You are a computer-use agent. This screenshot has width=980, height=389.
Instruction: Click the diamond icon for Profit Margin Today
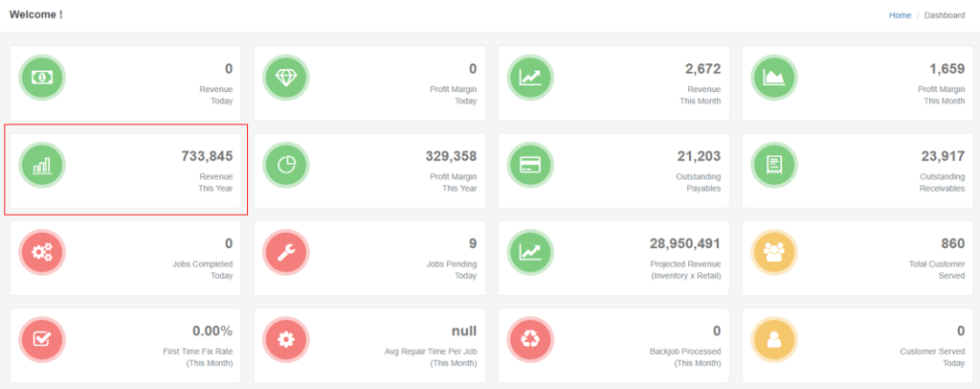(x=286, y=78)
